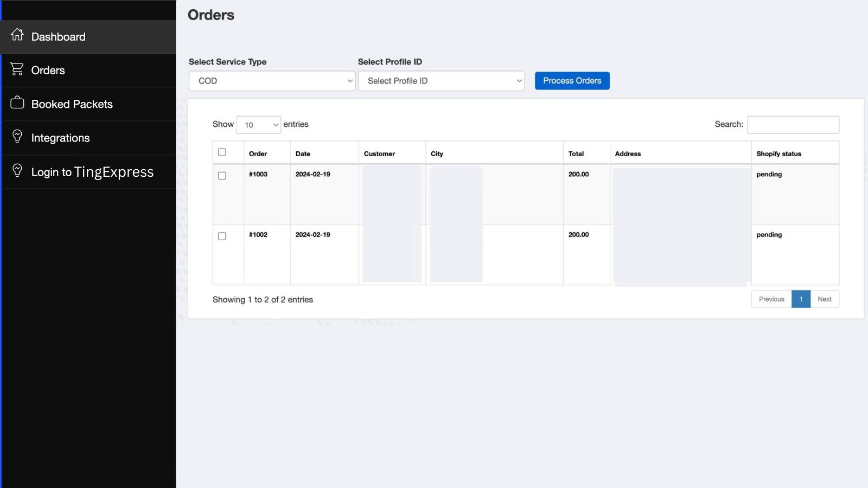
Task: Select Orders in the sidebar menu
Action: click(x=48, y=69)
